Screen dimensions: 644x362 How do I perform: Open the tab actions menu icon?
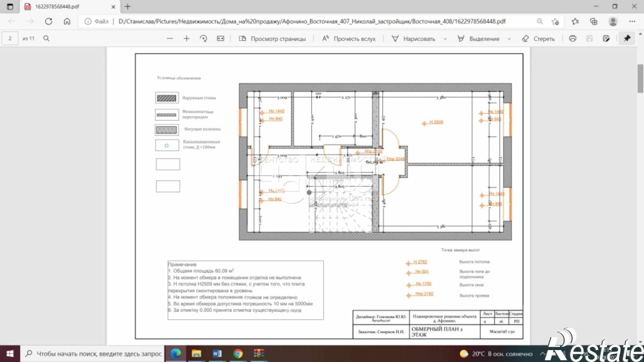pyautogui.click(x=10, y=6)
